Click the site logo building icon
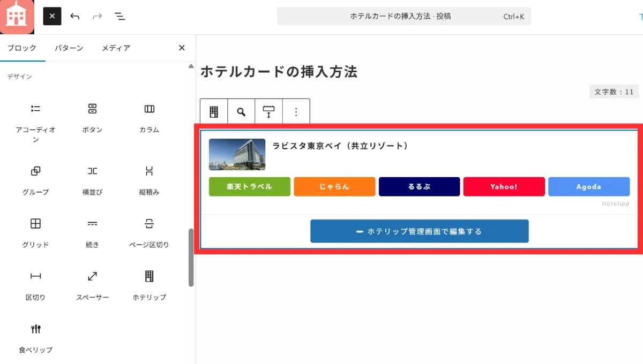643x364 pixels. click(x=17, y=17)
